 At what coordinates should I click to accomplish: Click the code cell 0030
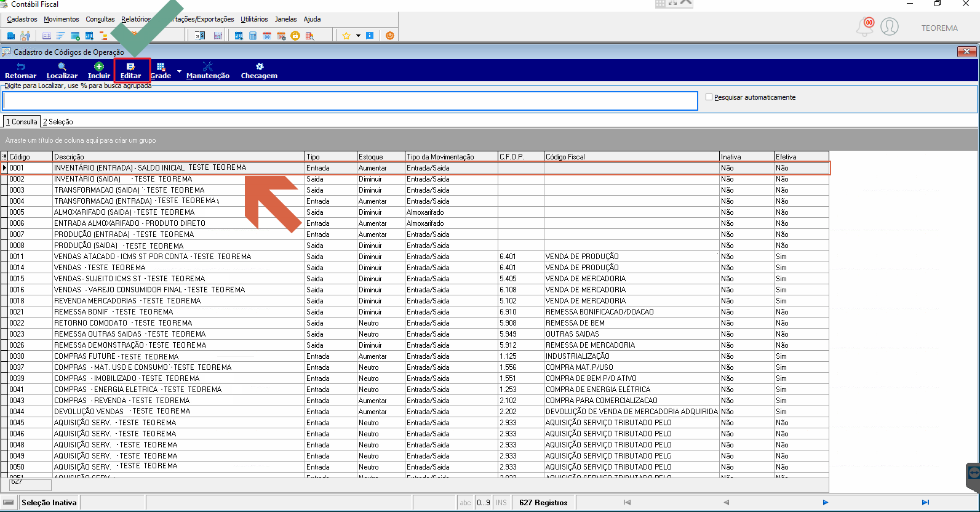pyautogui.click(x=30, y=356)
